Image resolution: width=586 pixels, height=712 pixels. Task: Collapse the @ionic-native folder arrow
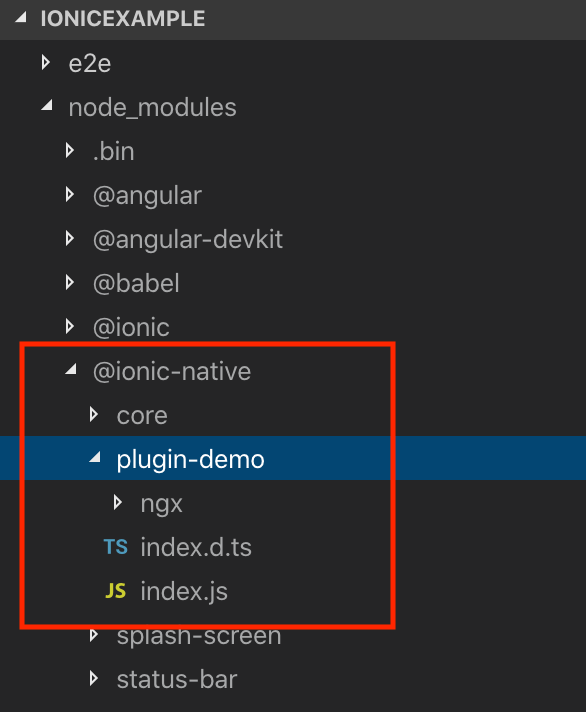point(71,369)
